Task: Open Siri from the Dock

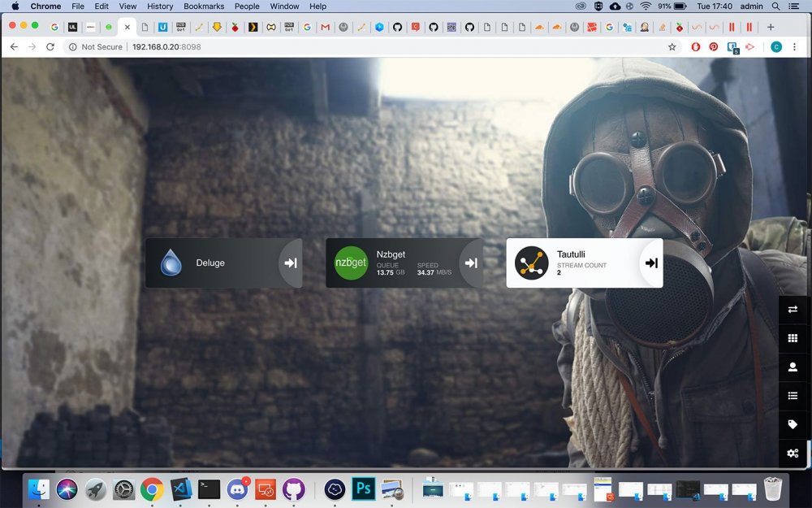Action: point(67,488)
